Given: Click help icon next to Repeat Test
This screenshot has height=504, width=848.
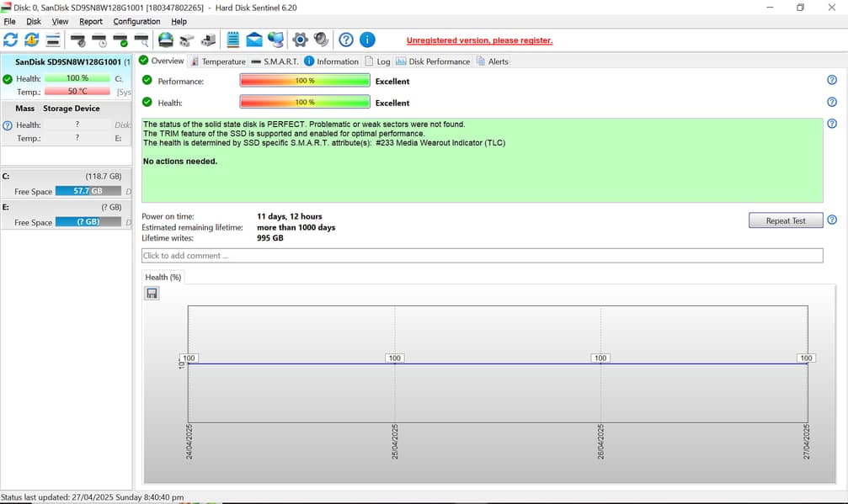Looking at the screenshot, I should 832,220.
